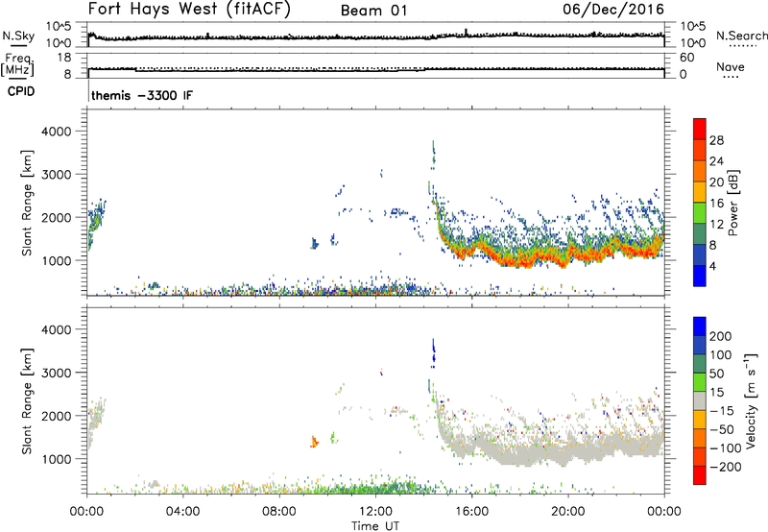
Task: Click the 'themis -3300 IF' text
Action: coord(142,95)
